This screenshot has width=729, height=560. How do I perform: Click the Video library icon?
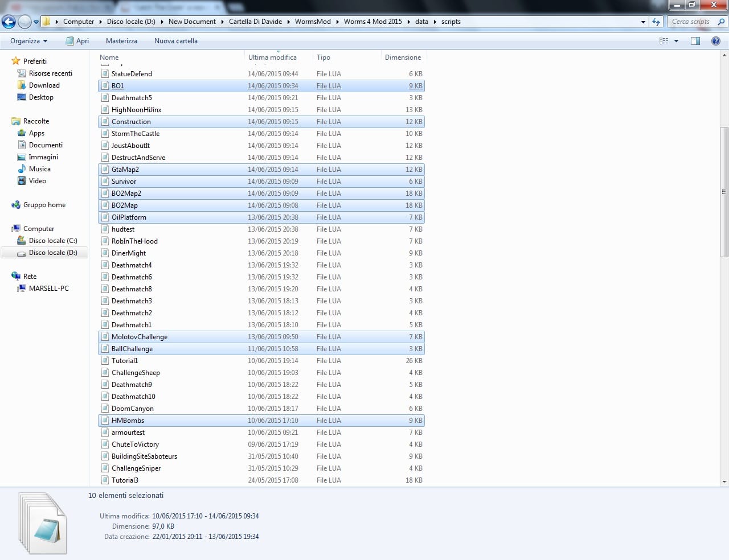[x=22, y=181]
